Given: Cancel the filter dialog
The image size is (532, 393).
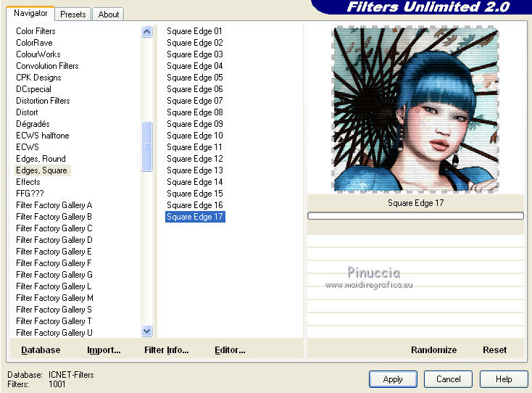Looking at the screenshot, I should pyautogui.click(x=448, y=379).
